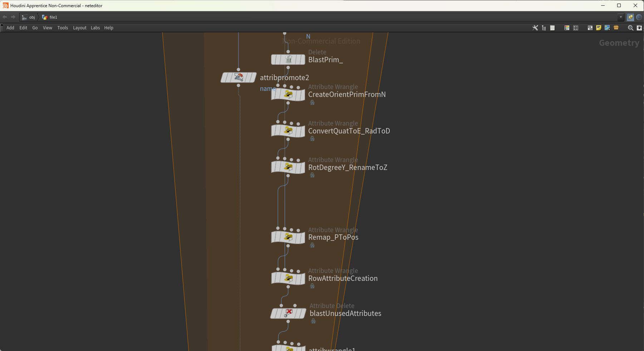Open the network editor tools (wrench) icon

[535, 28]
